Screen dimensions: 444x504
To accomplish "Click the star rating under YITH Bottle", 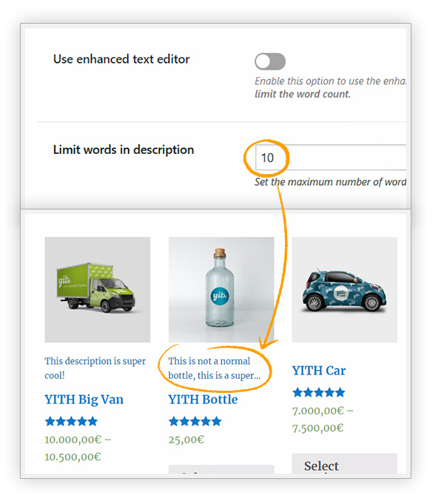I will tap(195, 421).
